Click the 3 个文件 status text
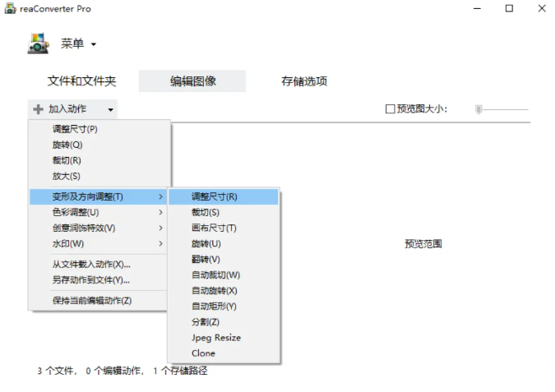The width and height of the screenshot is (555, 392). [x=57, y=371]
